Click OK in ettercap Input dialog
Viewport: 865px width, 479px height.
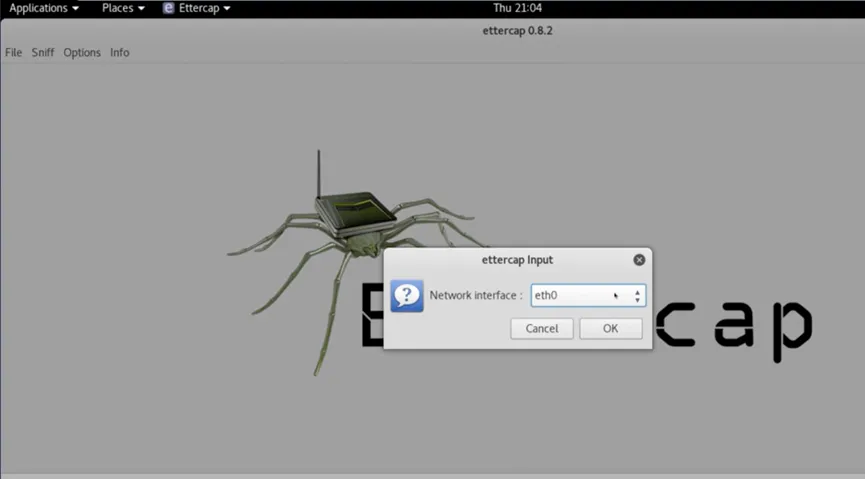coord(611,328)
